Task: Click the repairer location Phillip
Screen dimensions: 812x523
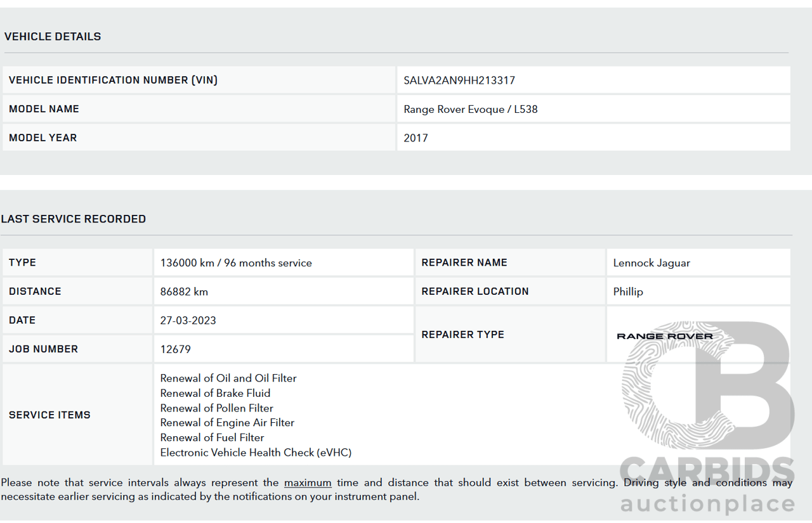Action: (628, 292)
